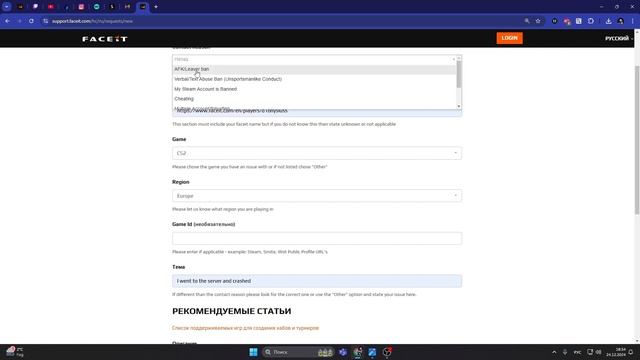Open the taskbar clock and date
The image size is (640, 360).
[x=616, y=352]
